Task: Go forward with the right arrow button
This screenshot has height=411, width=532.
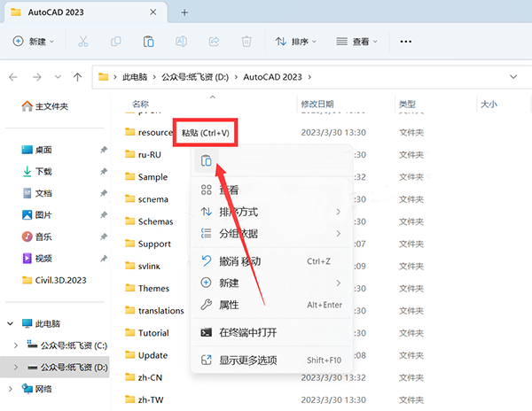Action: coord(36,77)
